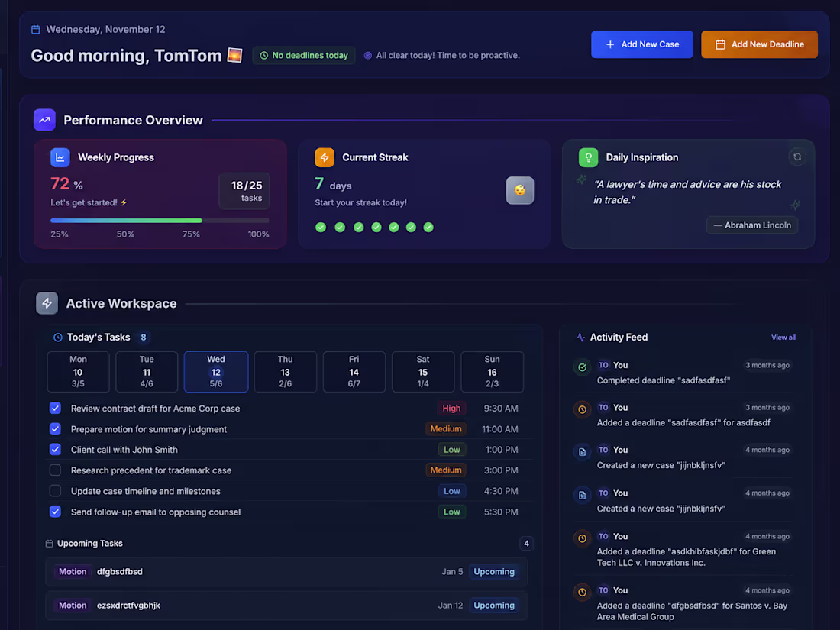The width and height of the screenshot is (840, 630).
Task: Uncheck Send follow-up email to opposing counsel
Action: (55, 512)
